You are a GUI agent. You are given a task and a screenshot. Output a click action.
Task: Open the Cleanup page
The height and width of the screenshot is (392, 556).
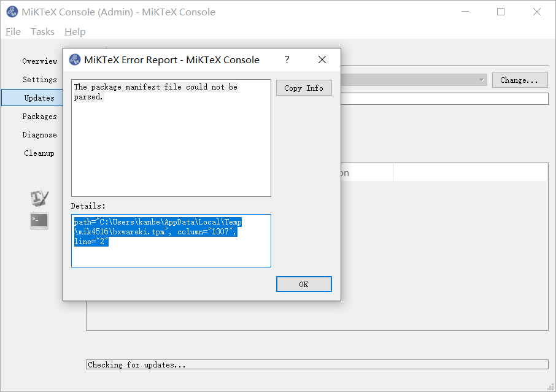click(x=39, y=153)
